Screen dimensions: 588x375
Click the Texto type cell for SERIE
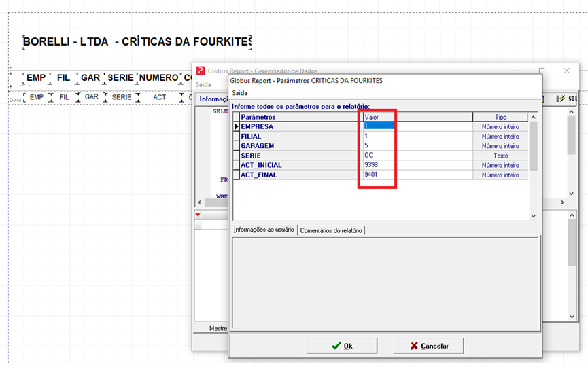[x=500, y=156]
